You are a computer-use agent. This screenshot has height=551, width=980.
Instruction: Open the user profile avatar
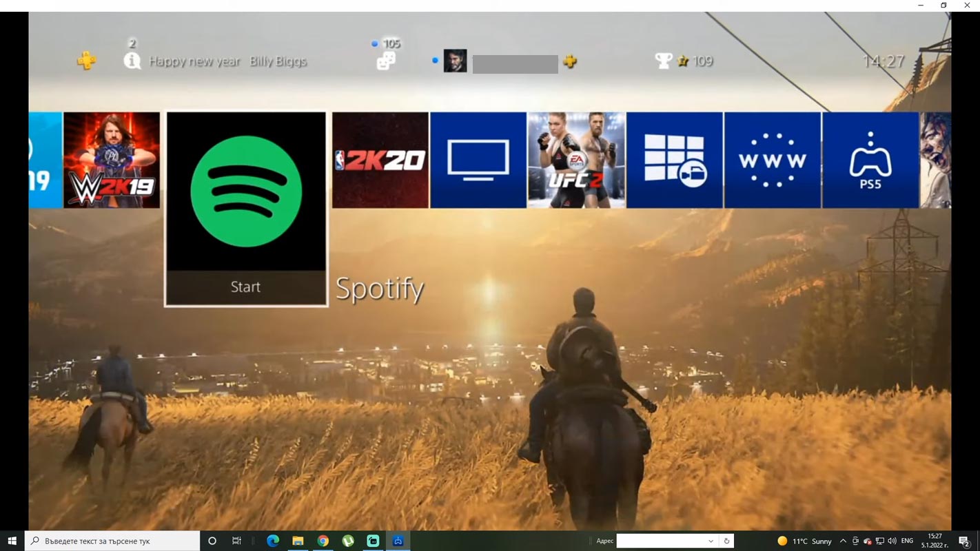tap(455, 61)
